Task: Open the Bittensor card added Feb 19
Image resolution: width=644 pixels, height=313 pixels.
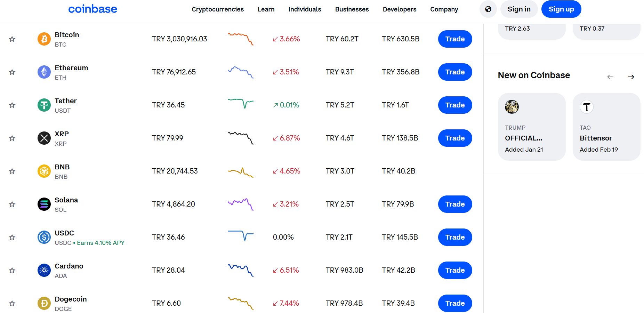Action: click(x=606, y=127)
